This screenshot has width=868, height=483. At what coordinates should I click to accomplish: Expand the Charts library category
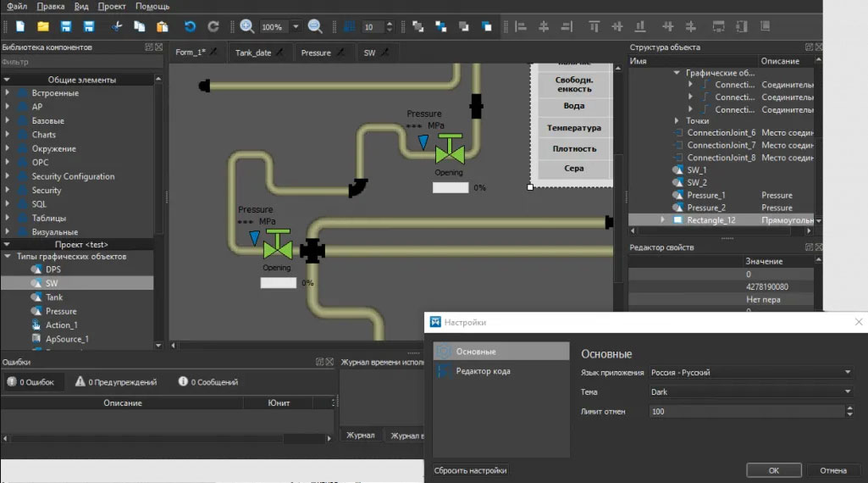pyautogui.click(x=8, y=135)
